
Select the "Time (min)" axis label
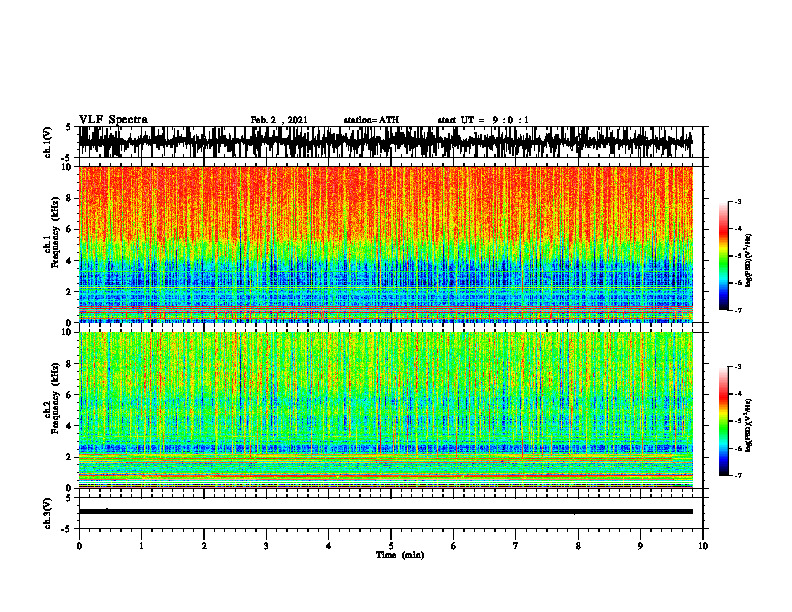(400, 555)
